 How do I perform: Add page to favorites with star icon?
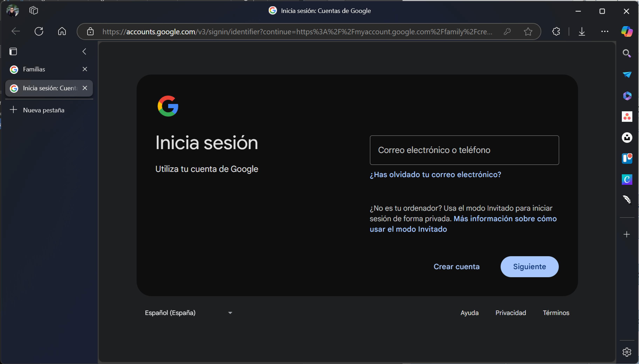pyautogui.click(x=528, y=31)
